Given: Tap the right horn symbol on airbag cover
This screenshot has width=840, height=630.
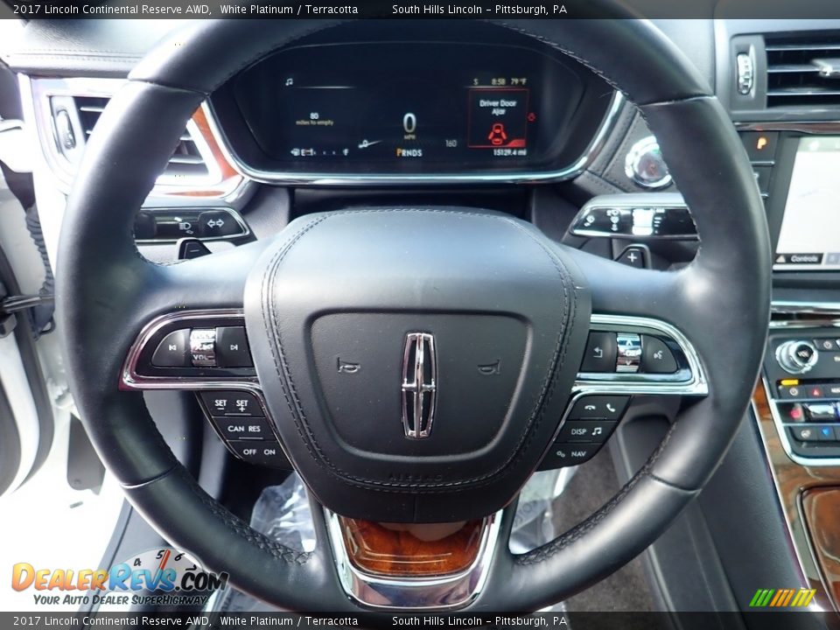Looking at the screenshot, I should (488, 367).
